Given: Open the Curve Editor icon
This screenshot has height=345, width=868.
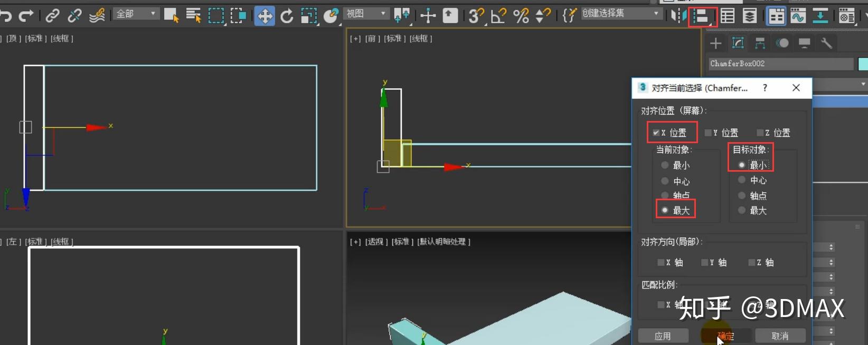Looking at the screenshot, I should coord(798,16).
